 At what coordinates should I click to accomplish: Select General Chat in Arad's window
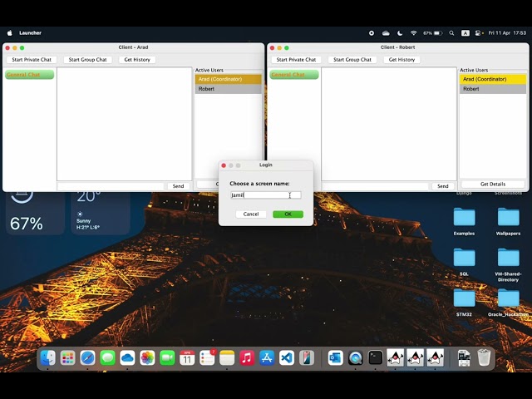(x=30, y=75)
